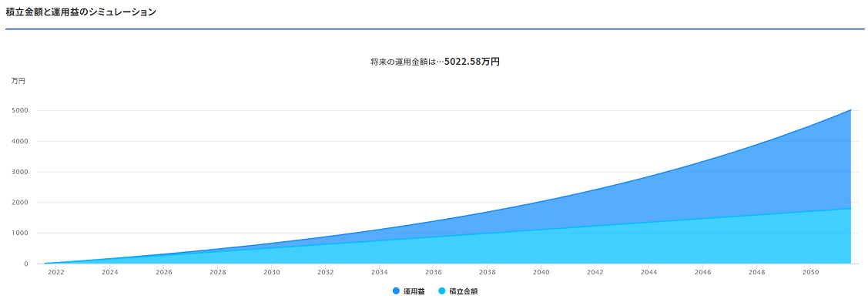Screen dimensions: 868x299
Task: Click the 2040 x-axis label
Action: pos(541,273)
